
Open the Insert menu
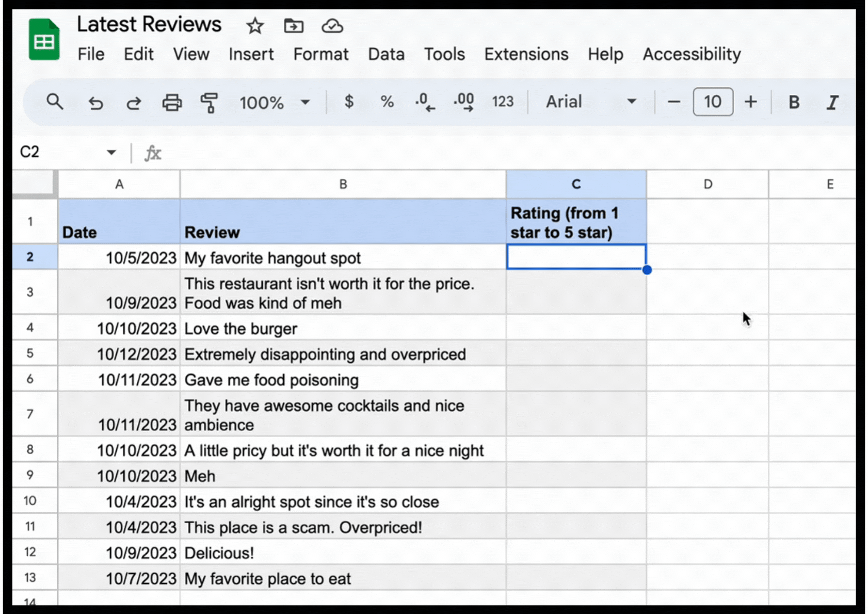pos(251,54)
